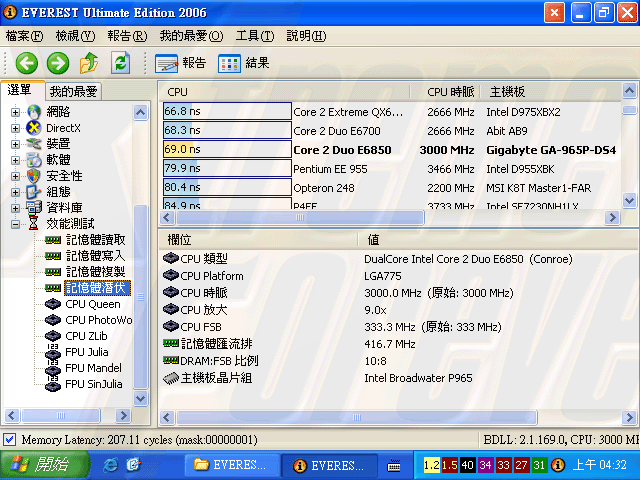Expand the 網路 network tree node
The image size is (640, 480).
tap(16, 112)
